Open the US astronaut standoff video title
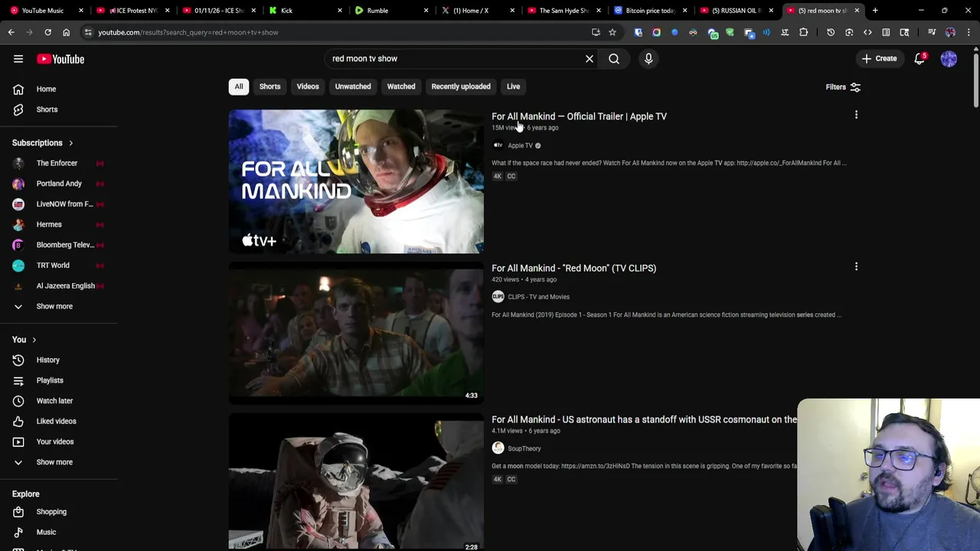 pyautogui.click(x=644, y=419)
